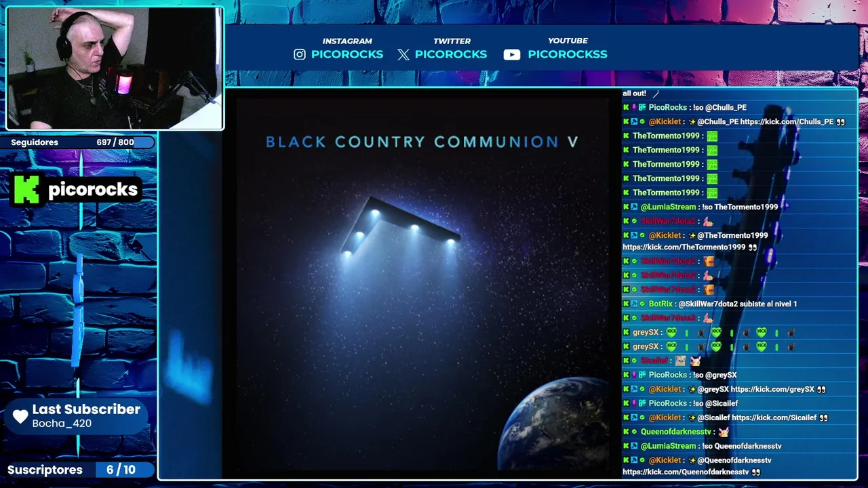
Task: Click the cat emote in Sicailef's chat message
Action: [680, 361]
